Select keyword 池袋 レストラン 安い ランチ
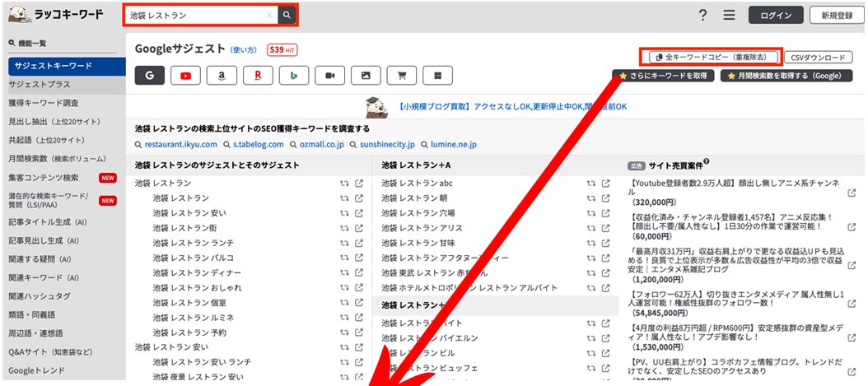Viewport: 868px width, 386px height. click(x=202, y=361)
